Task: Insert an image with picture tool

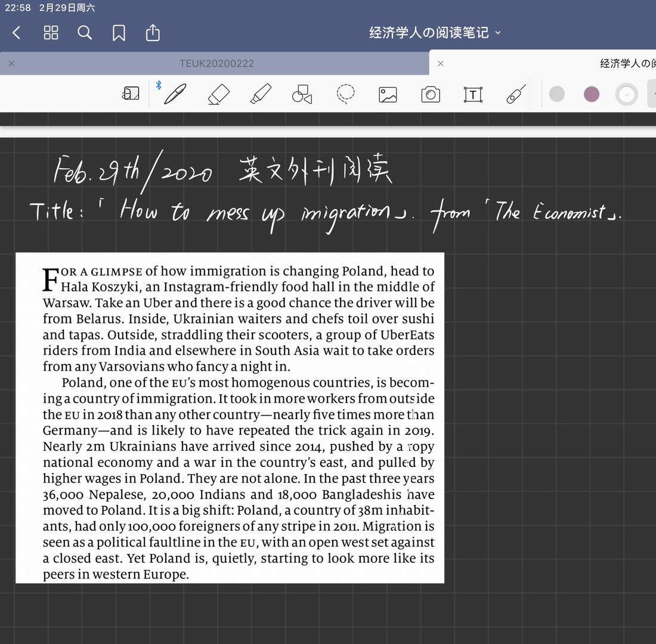Action: point(388,95)
